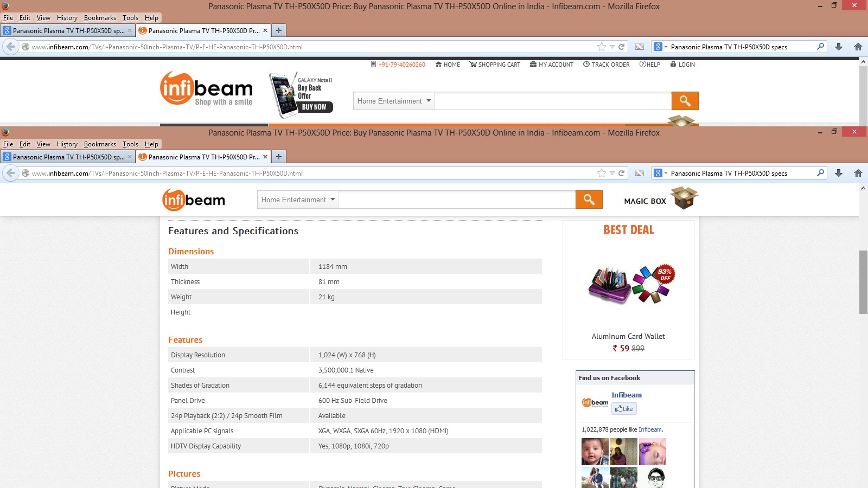Click the Infibeam logo in bottom window header
The width and height of the screenshot is (868, 488).
194,200
